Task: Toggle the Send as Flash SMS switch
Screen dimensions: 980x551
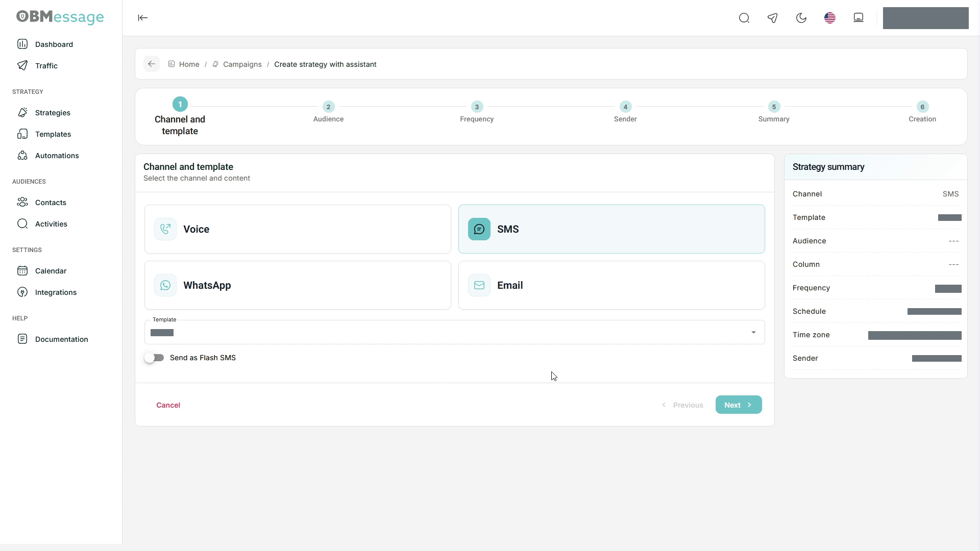Action: coord(154,358)
